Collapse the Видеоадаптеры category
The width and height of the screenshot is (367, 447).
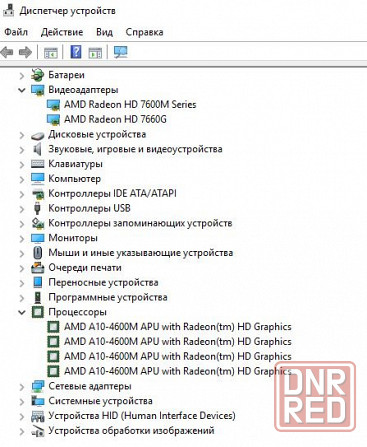[22, 90]
